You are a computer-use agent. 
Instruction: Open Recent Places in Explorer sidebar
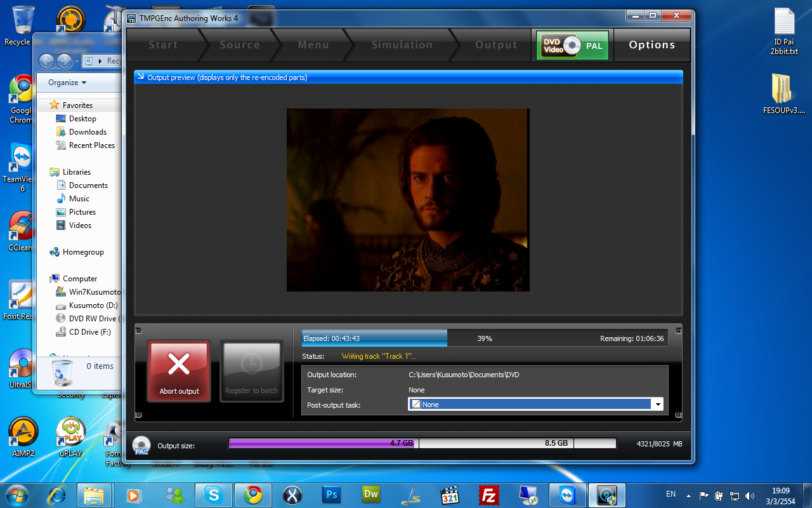coord(92,145)
